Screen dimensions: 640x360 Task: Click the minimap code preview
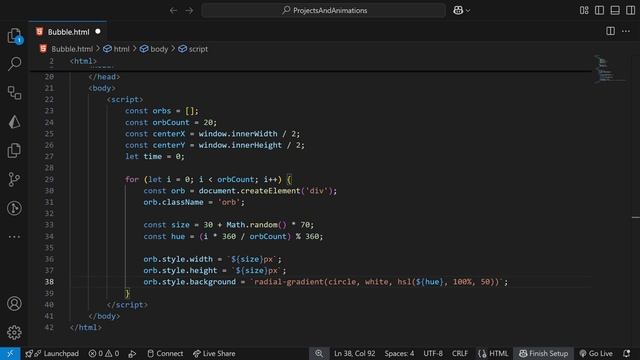608,69
